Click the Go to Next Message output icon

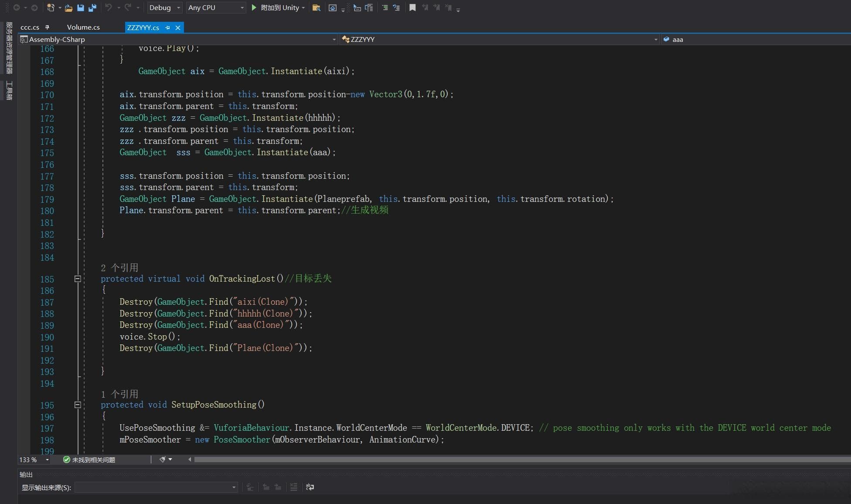tap(278, 487)
